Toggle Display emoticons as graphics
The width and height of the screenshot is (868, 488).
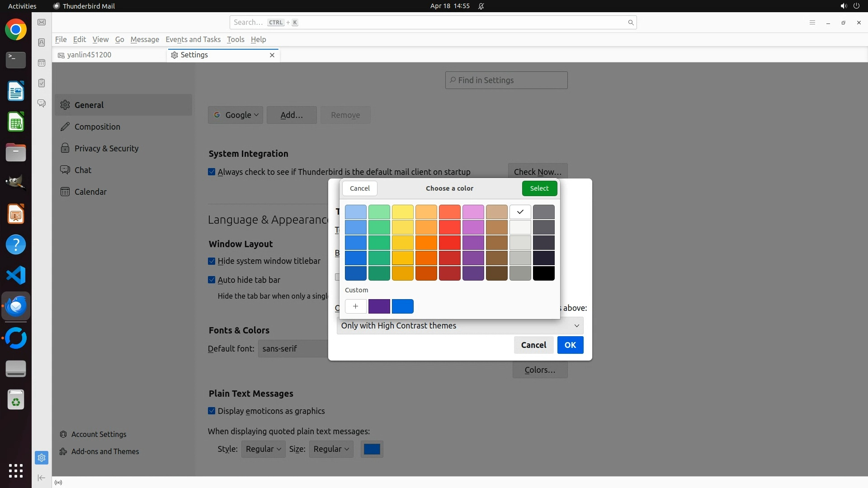(x=212, y=411)
